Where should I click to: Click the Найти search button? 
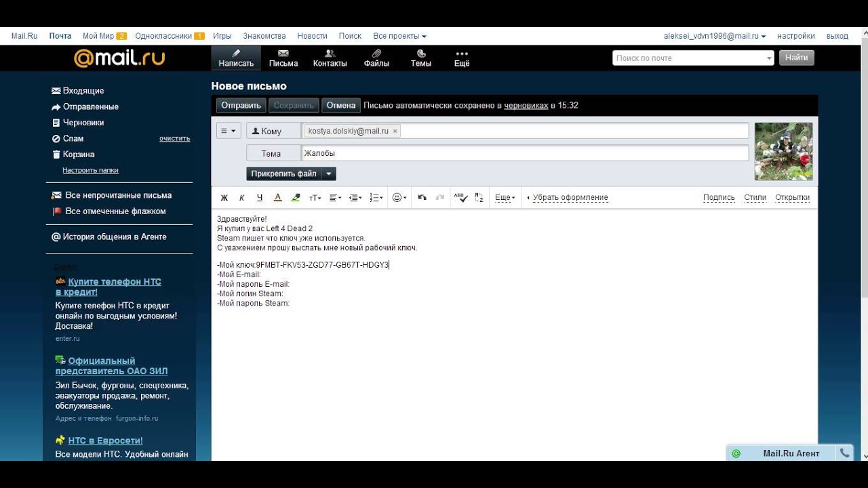tap(797, 58)
